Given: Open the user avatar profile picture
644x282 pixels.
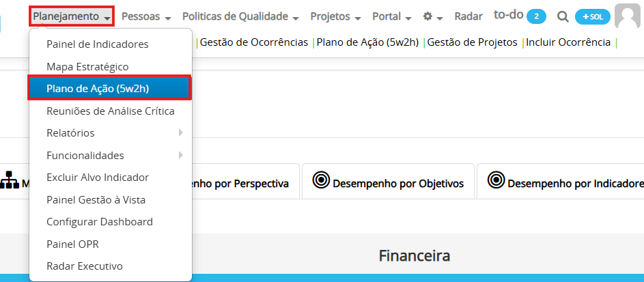Looking at the screenshot, I should 629,16.
